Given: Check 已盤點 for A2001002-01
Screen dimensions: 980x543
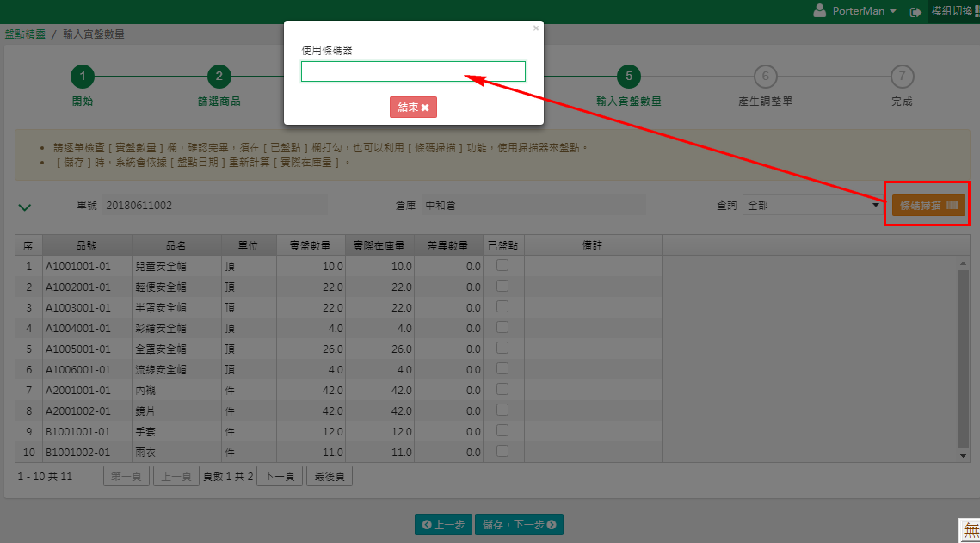Looking at the screenshot, I should [x=502, y=410].
